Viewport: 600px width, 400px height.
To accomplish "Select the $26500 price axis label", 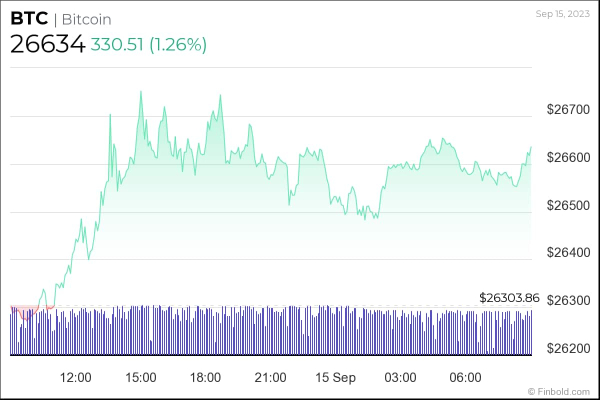I will (567, 205).
